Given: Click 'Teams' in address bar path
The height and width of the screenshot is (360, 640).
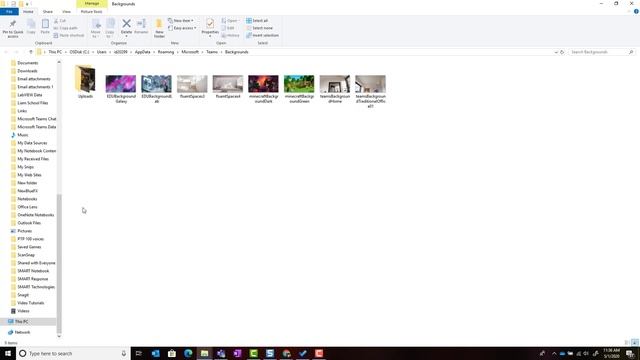Looking at the screenshot, I should (x=212, y=52).
